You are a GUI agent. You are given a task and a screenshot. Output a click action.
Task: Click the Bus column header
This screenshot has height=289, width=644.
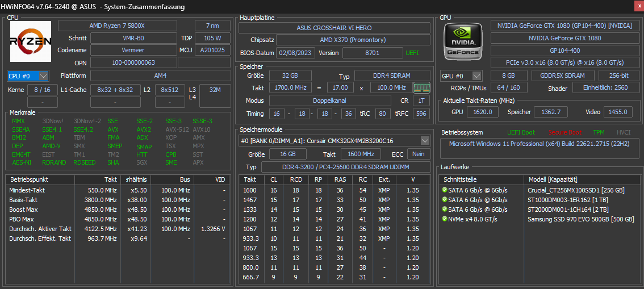click(172, 180)
